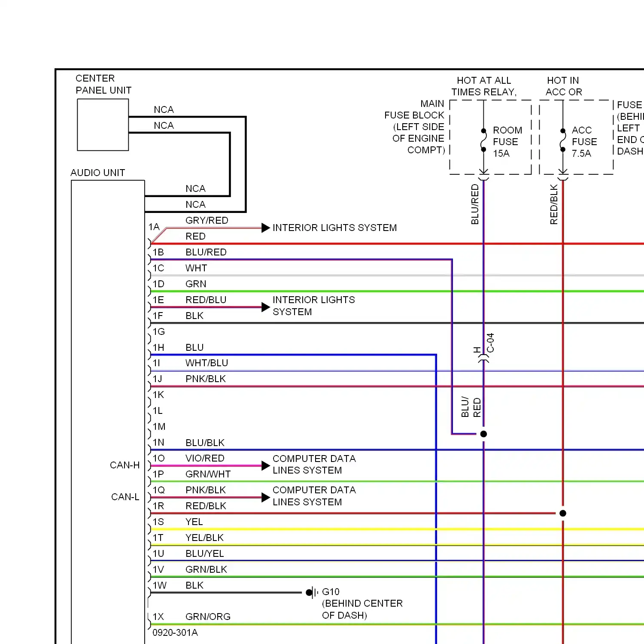
Task: Click the ACC FUSE 7.5A symbol
Action: [563, 140]
